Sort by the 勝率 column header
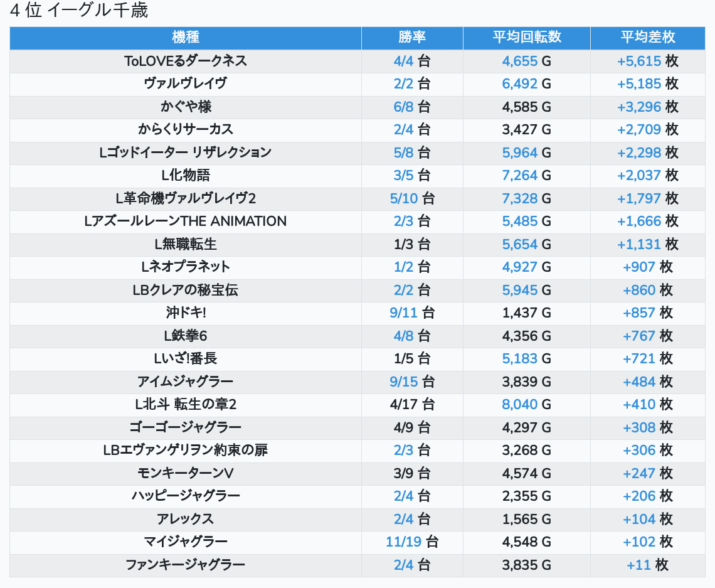Image resolution: width=715 pixels, height=588 pixels. coord(412,37)
